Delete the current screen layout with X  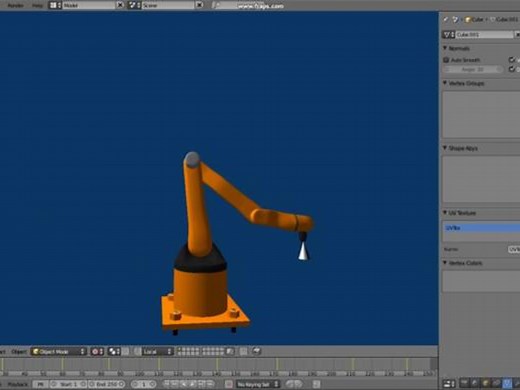point(120,5)
